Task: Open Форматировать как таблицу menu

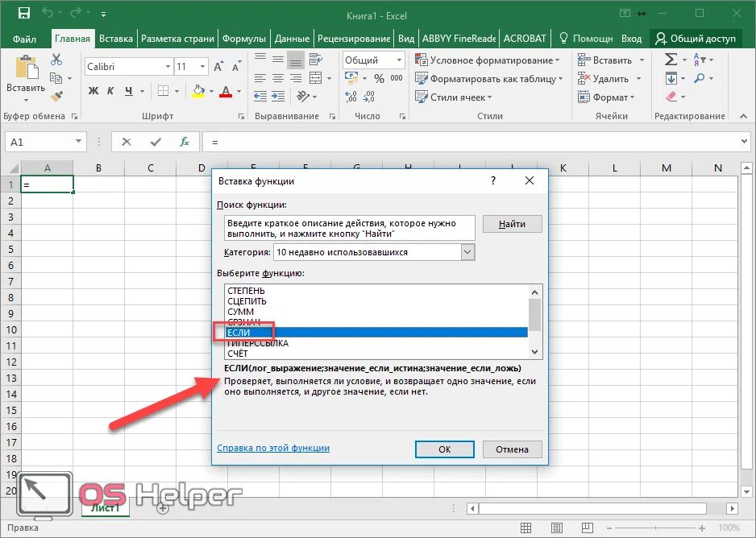Action: [x=489, y=78]
